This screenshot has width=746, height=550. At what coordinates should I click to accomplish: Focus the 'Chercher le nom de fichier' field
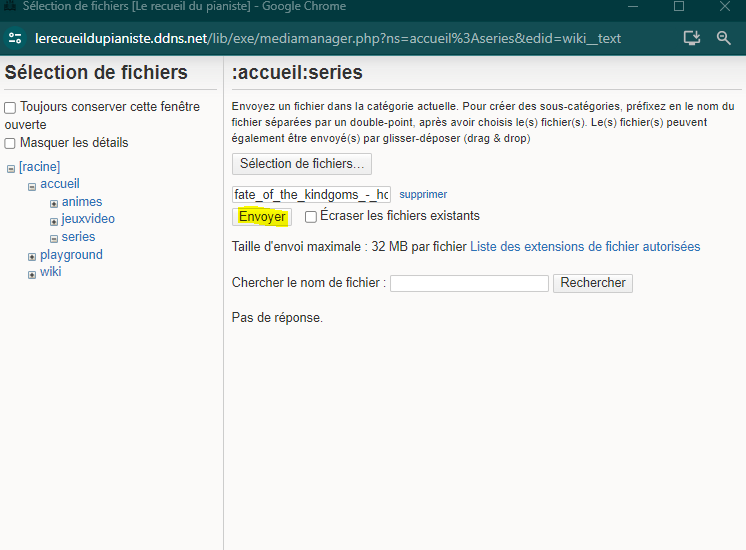click(x=469, y=283)
